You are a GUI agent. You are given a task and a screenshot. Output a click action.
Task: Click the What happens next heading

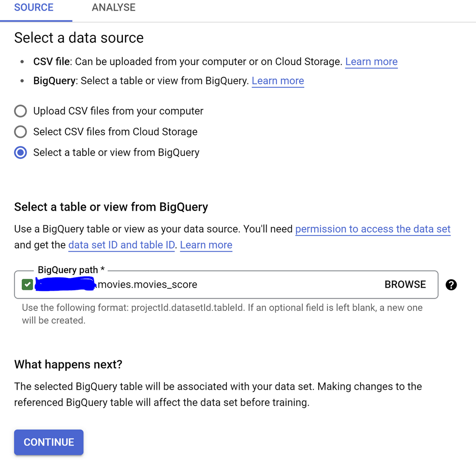click(68, 364)
